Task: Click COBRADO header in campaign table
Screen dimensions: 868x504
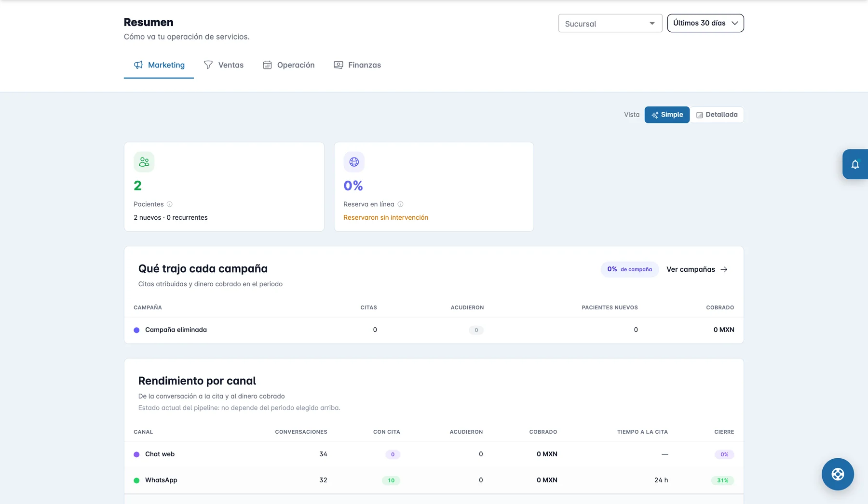Action: tap(720, 307)
